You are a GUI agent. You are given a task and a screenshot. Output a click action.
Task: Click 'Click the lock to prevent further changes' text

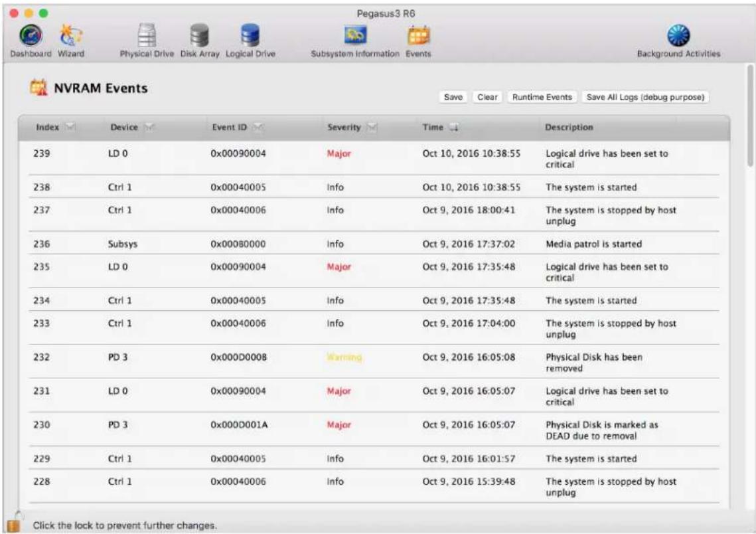click(x=125, y=525)
